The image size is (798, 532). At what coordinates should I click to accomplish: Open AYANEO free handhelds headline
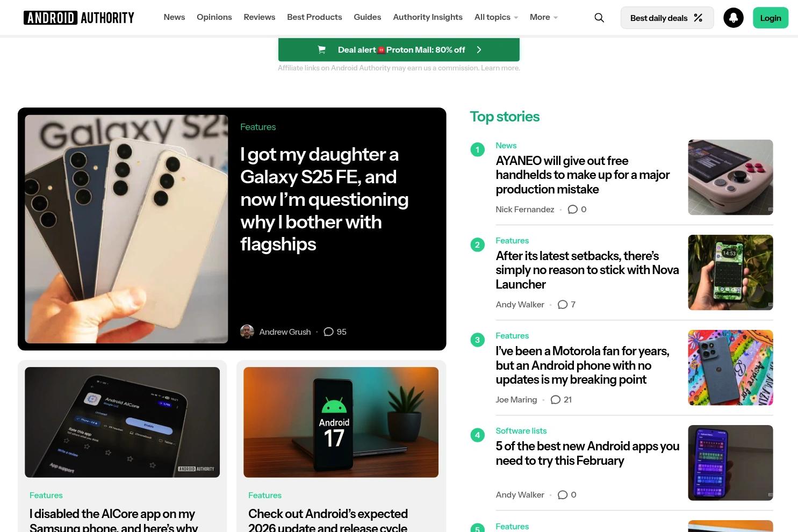coord(583,175)
